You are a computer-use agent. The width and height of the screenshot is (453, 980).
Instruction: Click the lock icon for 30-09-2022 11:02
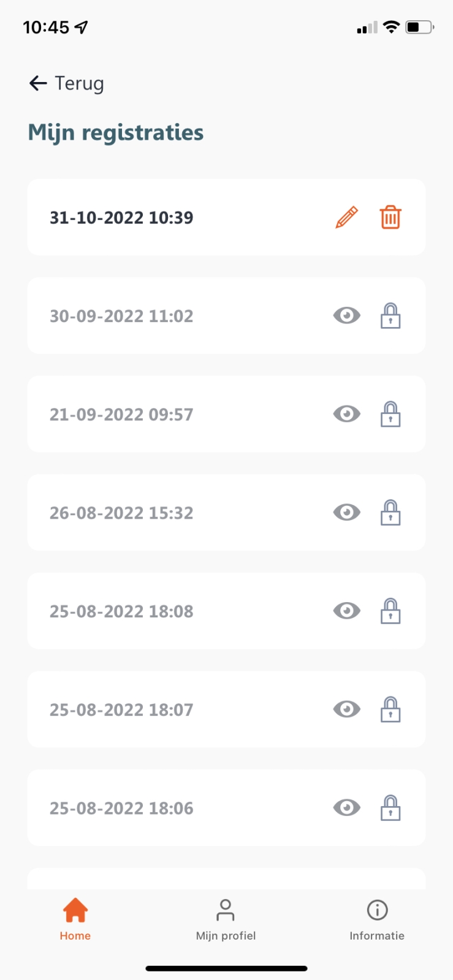(x=390, y=316)
